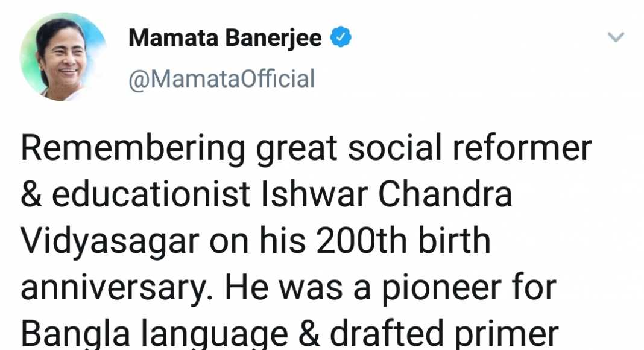Image resolution: width=644 pixels, height=350 pixels.
Task: Click the word 'pioneer' in the tweet
Action: (x=442, y=288)
